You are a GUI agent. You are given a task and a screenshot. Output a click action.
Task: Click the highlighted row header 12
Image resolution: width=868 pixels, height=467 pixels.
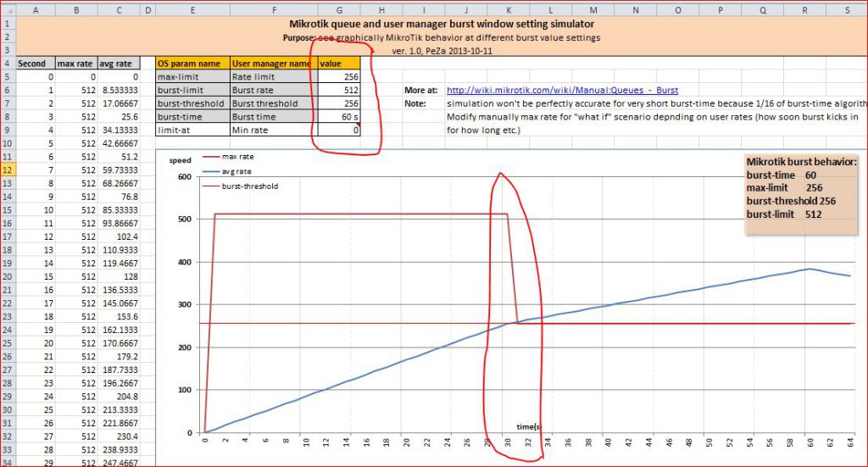(7, 170)
